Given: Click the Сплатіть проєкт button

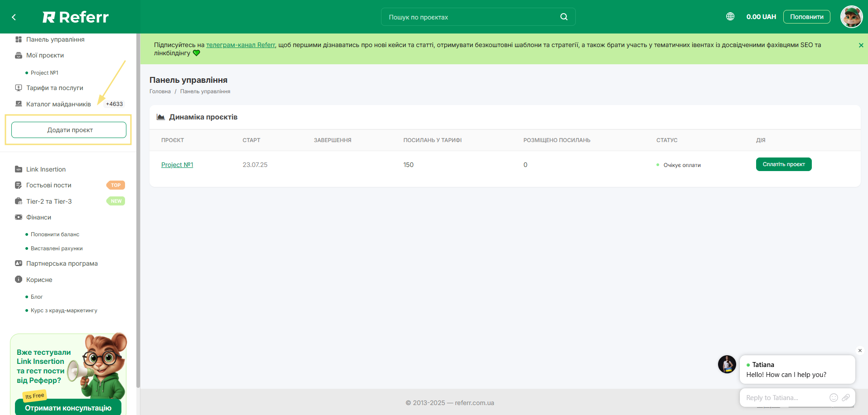Looking at the screenshot, I should pyautogui.click(x=783, y=164).
